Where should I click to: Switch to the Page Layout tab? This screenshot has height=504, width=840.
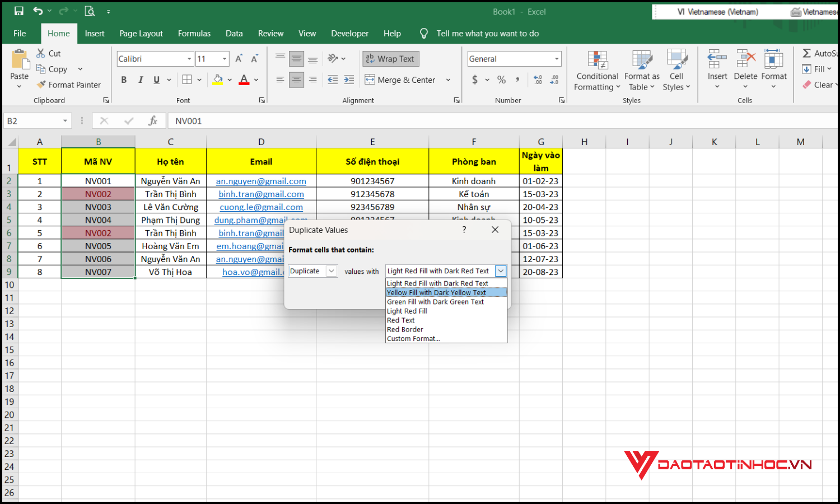click(x=141, y=34)
